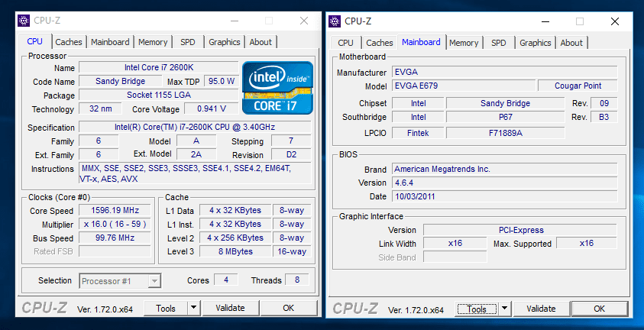Click the Ext. Model 2A value
This screenshot has width=644, height=330.
196,154
